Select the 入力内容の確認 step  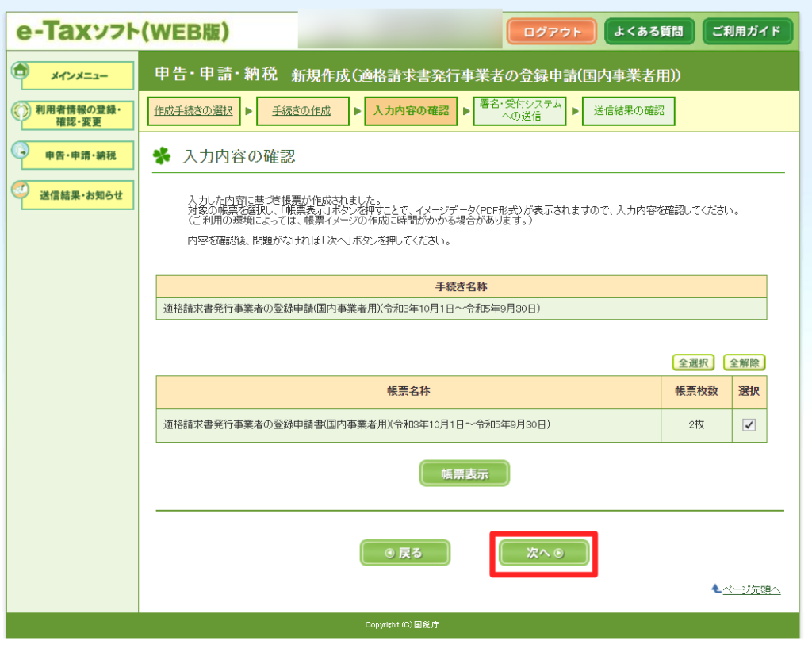pos(411,111)
